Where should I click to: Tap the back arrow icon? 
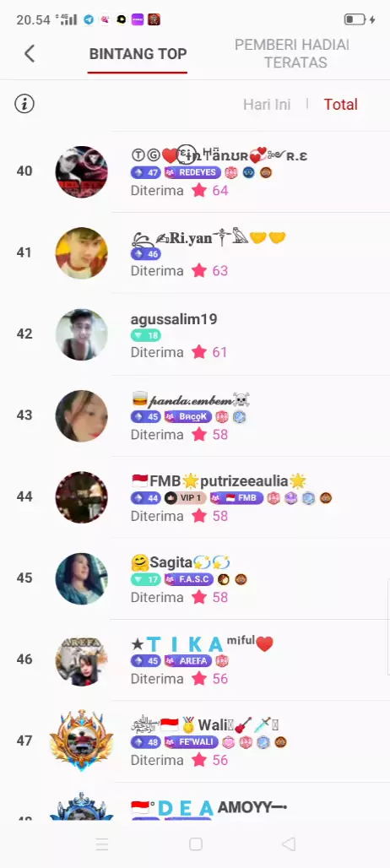coord(30,54)
